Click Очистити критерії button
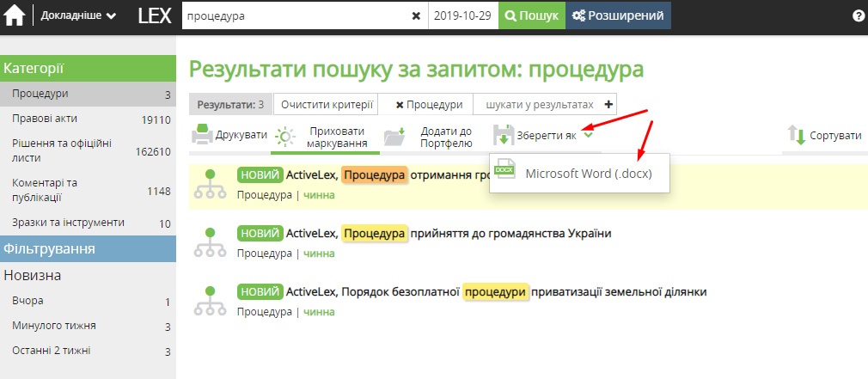The image size is (868, 379). pos(327,105)
